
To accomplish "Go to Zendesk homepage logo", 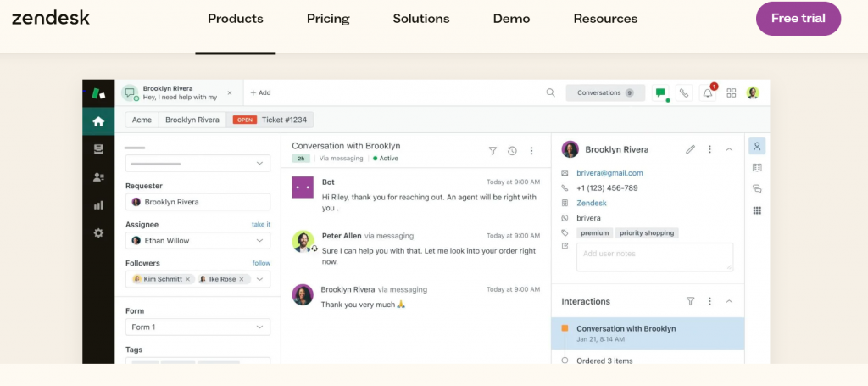I will (50, 18).
